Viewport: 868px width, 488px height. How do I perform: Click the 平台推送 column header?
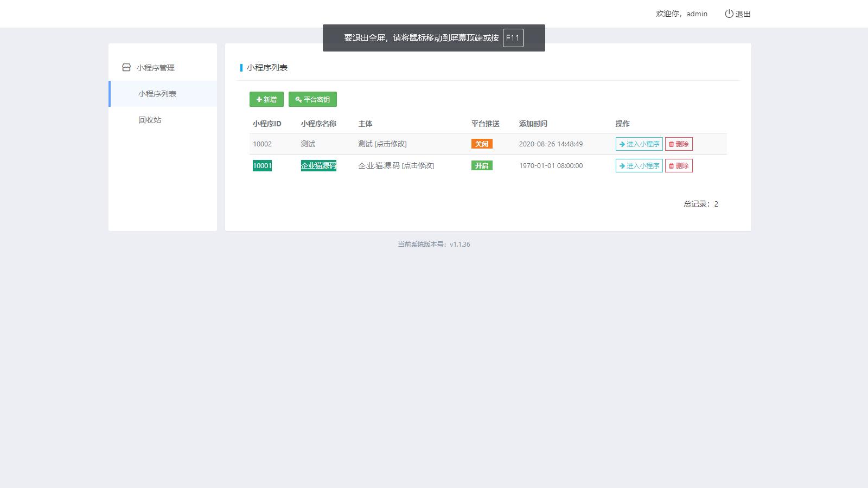[x=485, y=124]
